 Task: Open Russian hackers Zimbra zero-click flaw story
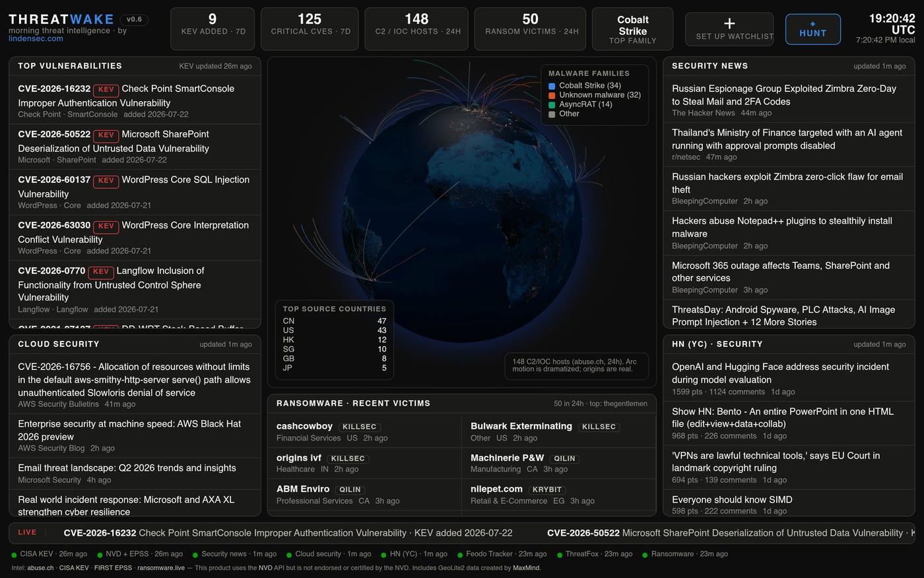point(789,189)
